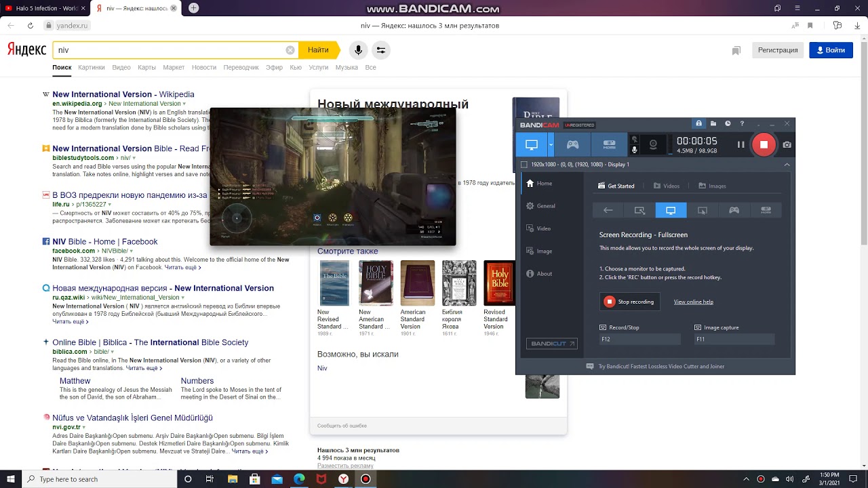The image size is (868, 488).
Task: Collapse Bandicam panel with chevron arrow
Action: 787,165
